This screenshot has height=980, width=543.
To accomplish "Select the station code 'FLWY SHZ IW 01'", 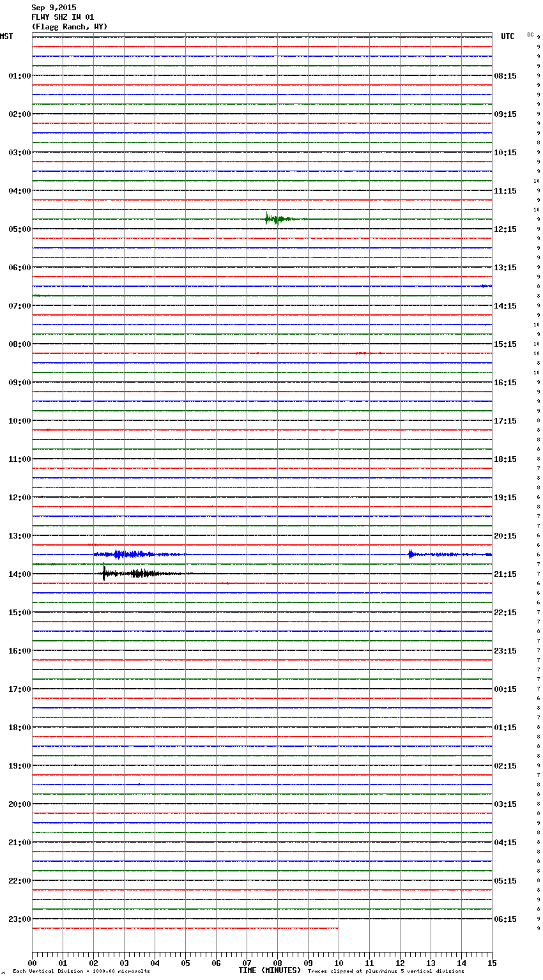I will pyautogui.click(x=63, y=17).
